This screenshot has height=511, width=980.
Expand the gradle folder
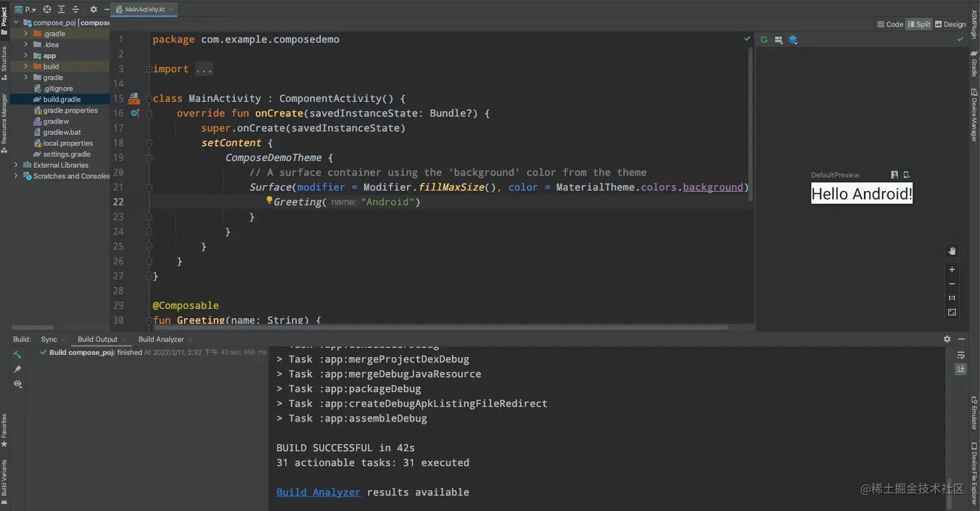(26, 77)
